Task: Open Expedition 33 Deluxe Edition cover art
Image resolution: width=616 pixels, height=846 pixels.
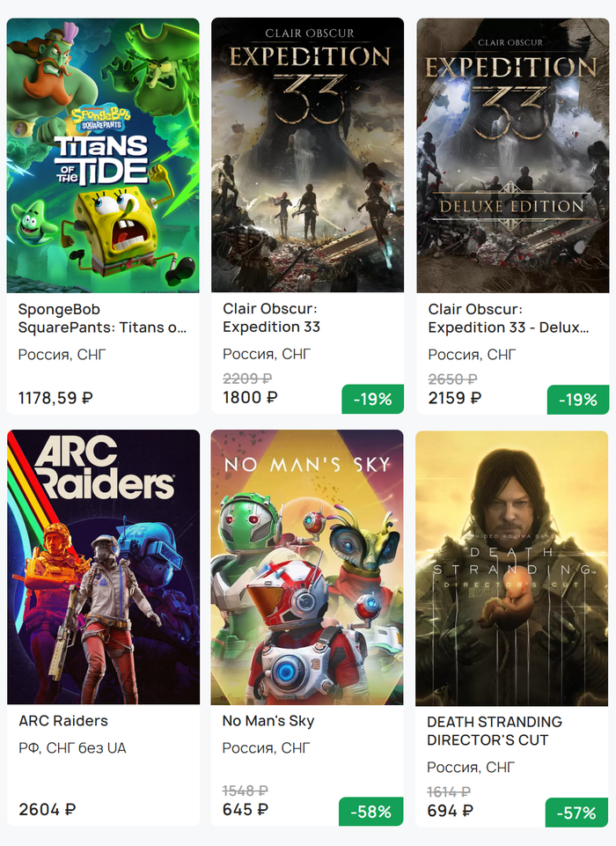Action: (x=512, y=155)
